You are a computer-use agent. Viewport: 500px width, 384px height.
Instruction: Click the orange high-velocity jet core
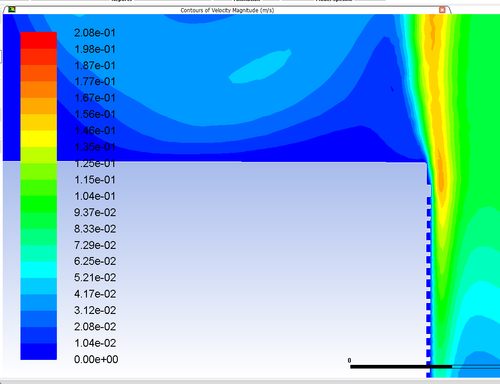coord(441,173)
